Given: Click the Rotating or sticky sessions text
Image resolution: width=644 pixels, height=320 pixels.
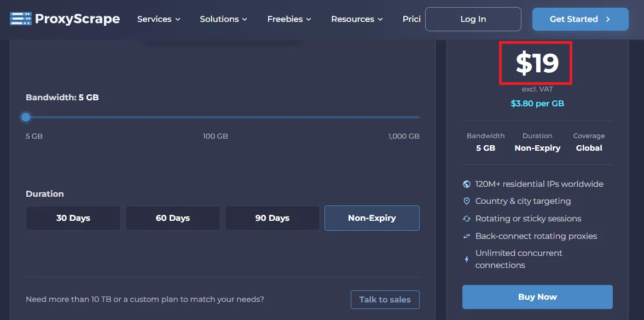Looking at the screenshot, I should [x=528, y=219].
